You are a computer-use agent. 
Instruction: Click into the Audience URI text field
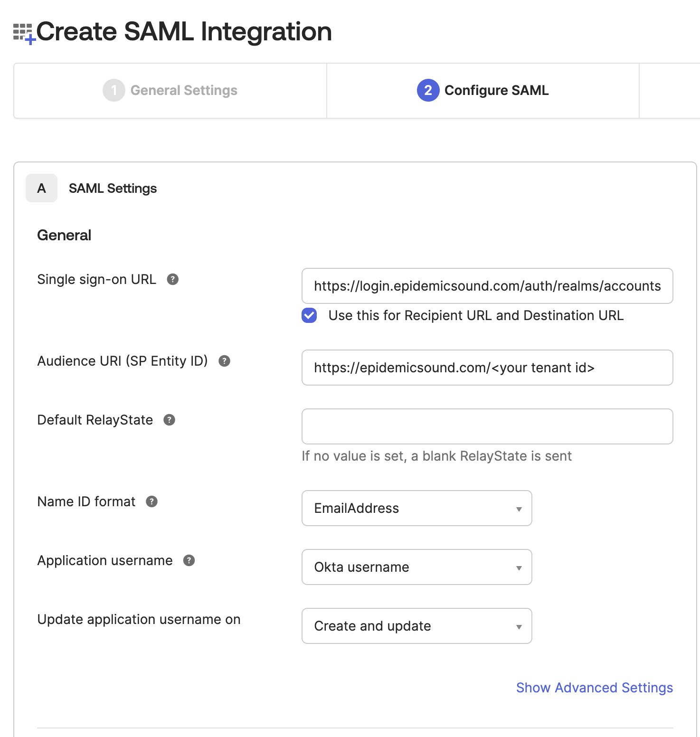click(487, 368)
